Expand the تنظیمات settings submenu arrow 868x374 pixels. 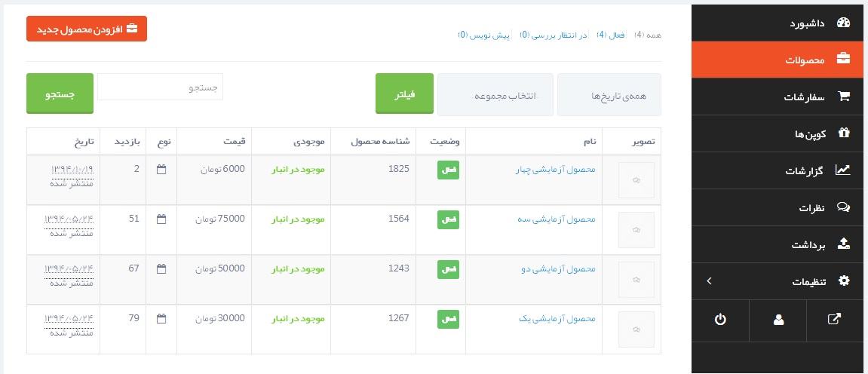tap(709, 281)
